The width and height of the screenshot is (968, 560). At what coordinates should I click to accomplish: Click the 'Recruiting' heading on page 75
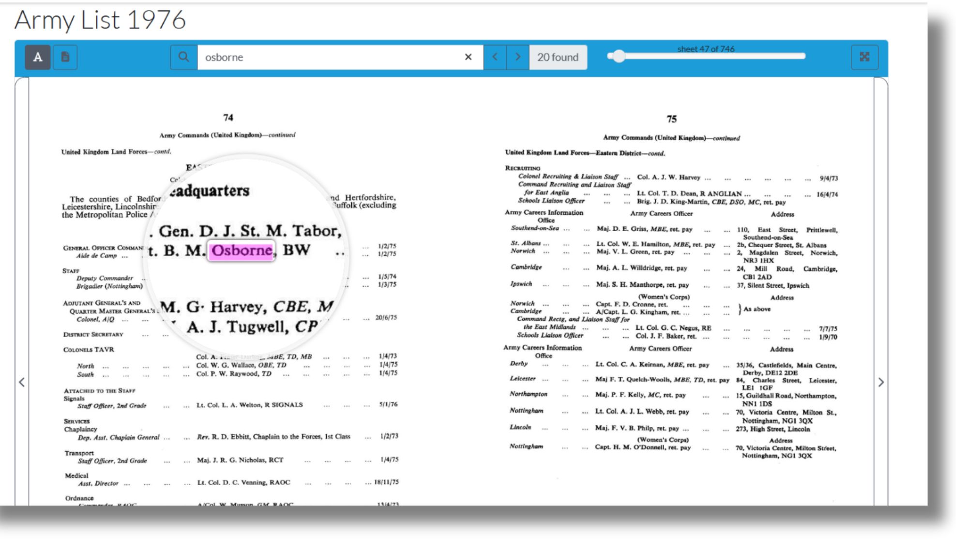[523, 168]
